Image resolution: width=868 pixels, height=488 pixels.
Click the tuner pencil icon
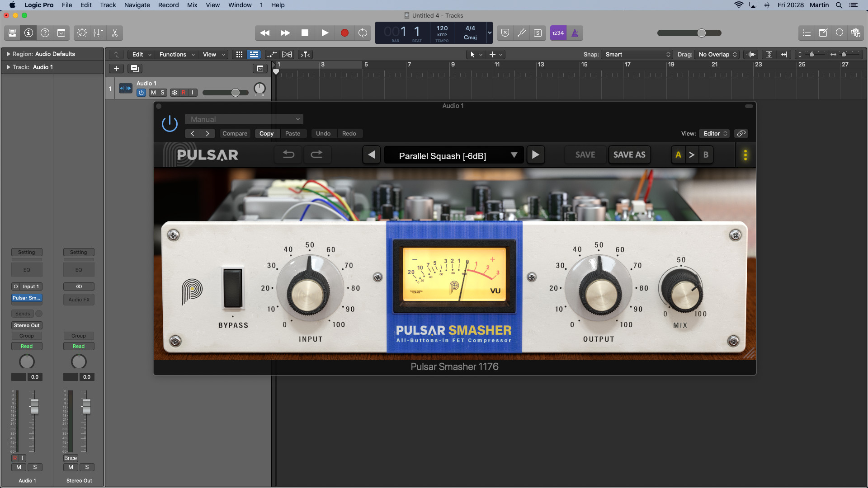[x=521, y=33]
